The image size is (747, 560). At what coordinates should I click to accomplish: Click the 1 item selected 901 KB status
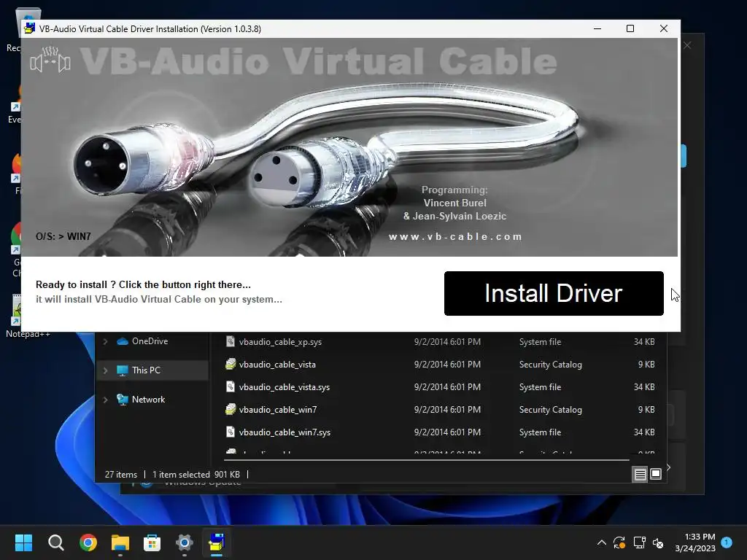pyautogui.click(x=196, y=475)
